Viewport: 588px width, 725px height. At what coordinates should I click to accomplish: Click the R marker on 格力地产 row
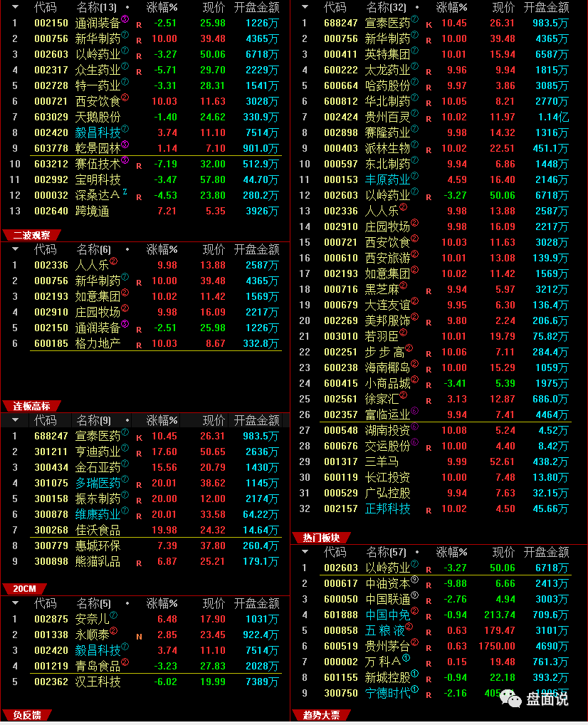tap(139, 345)
